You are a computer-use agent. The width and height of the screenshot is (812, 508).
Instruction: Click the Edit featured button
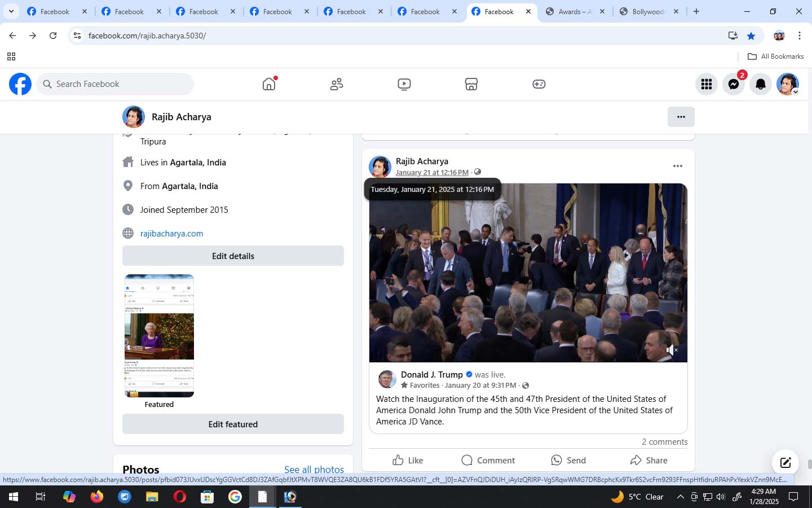click(x=233, y=424)
